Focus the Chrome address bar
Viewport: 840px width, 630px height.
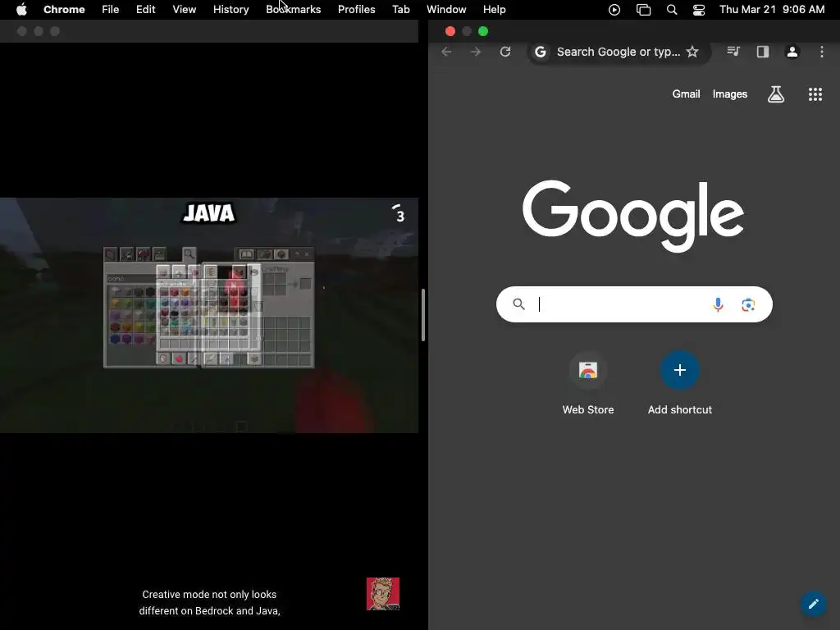coord(619,52)
